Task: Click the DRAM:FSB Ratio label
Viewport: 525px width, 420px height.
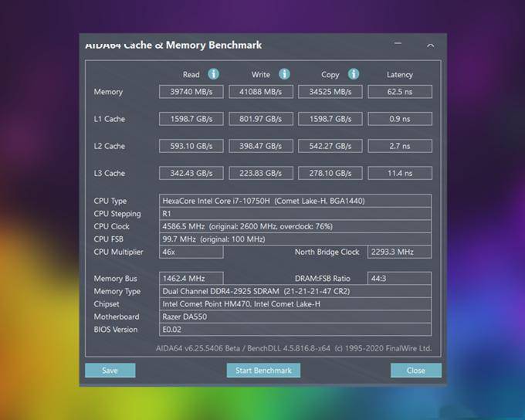Action: (323, 278)
